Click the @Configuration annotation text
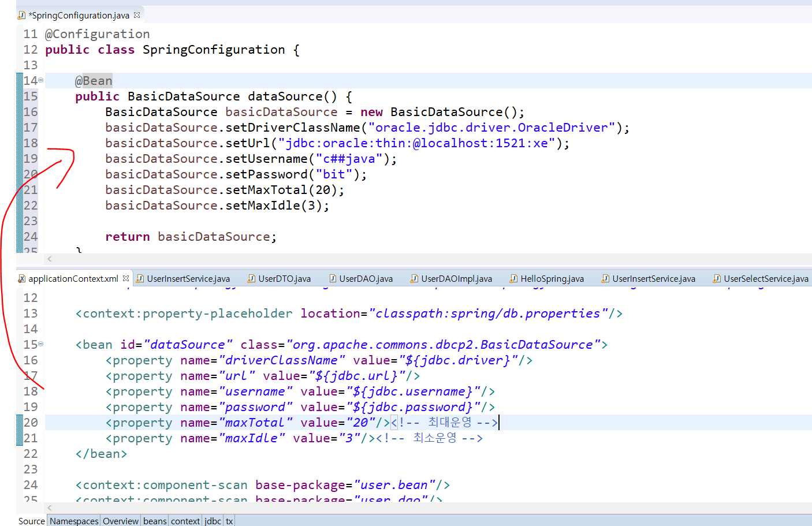The height and width of the screenshot is (526, 812). tap(98, 34)
